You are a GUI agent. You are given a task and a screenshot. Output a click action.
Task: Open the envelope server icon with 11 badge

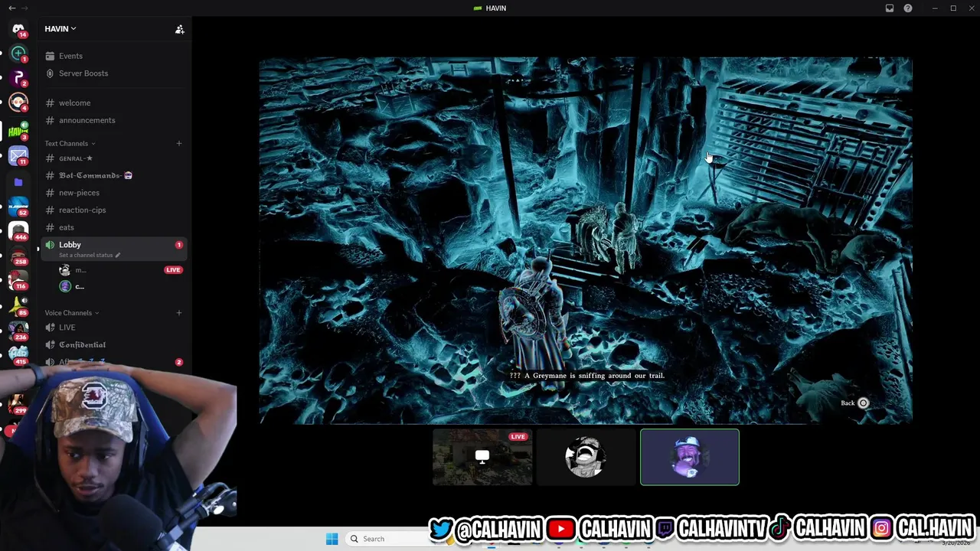point(18,156)
